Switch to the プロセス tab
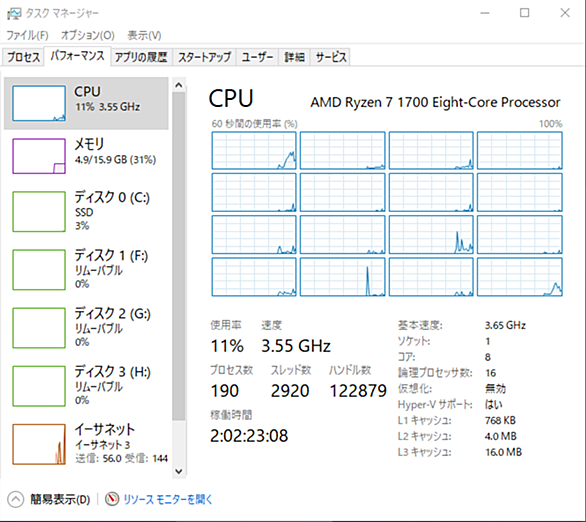This screenshot has width=586, height=522. coord(24,57)
